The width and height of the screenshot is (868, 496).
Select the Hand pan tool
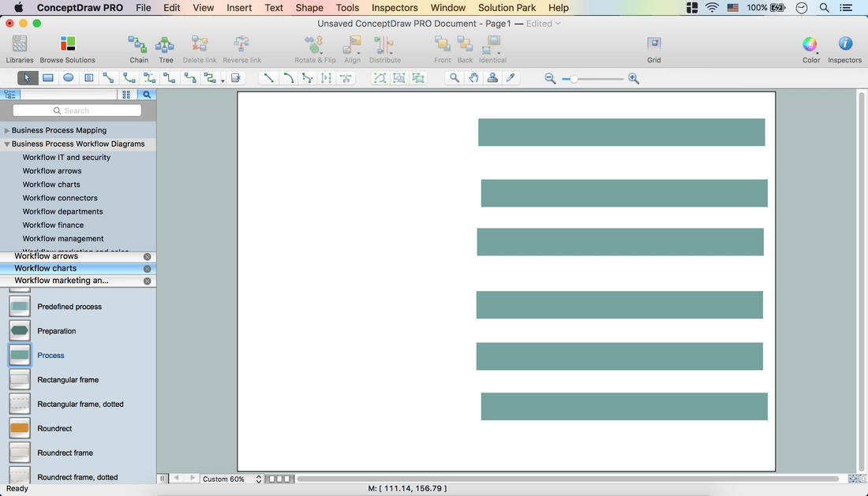pos(473,78)
